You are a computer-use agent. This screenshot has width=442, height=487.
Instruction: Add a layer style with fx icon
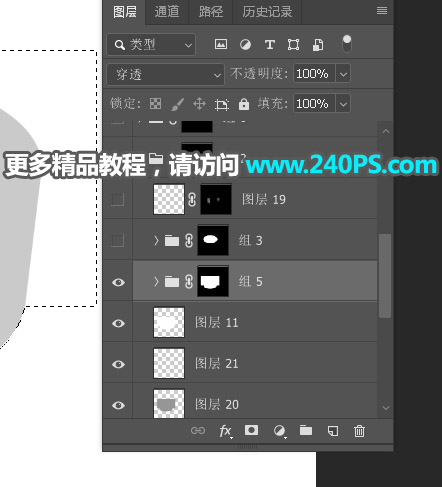(225, 431)
